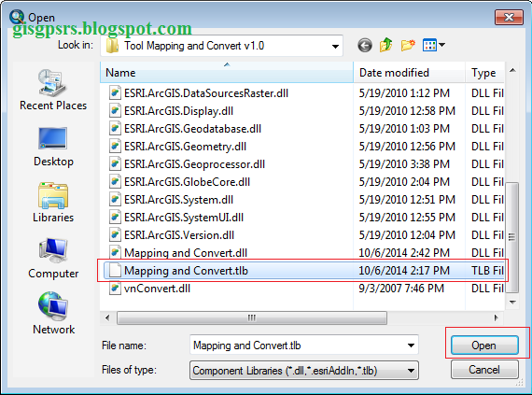The image size is (532, 395).
Task: Select file name Mapping and Convert.dll
Action: 186,253
